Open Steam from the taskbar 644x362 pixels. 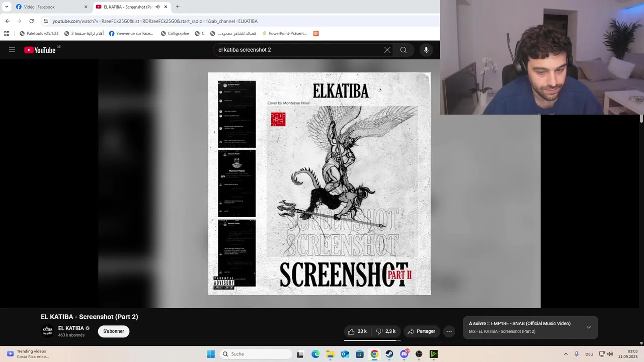point(389,354)
